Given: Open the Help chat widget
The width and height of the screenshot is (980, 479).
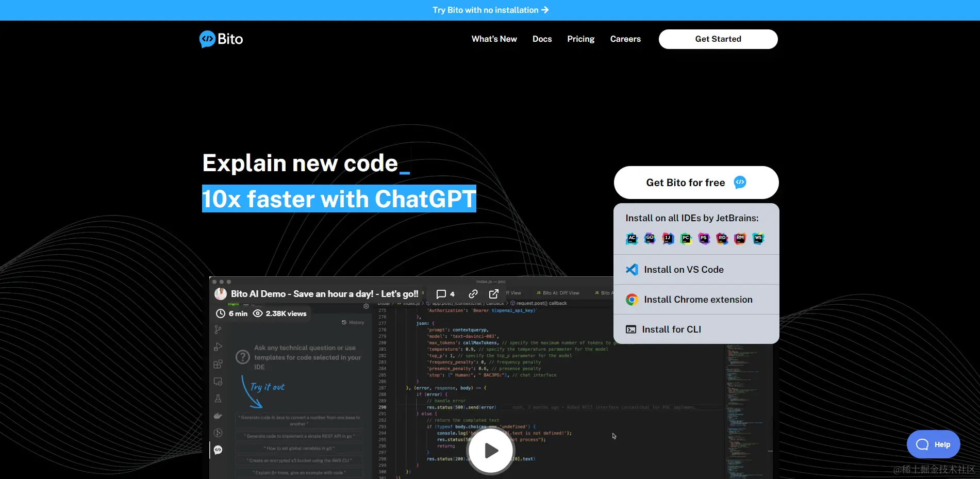Looking at the screenshot, I should pyautogui.click(x=933, y=444).
